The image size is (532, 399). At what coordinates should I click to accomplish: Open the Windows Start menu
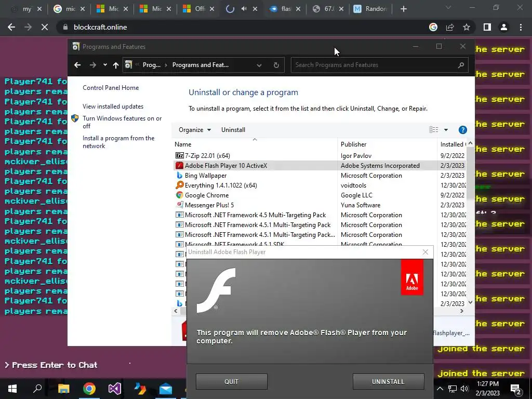tap(12, 389)
